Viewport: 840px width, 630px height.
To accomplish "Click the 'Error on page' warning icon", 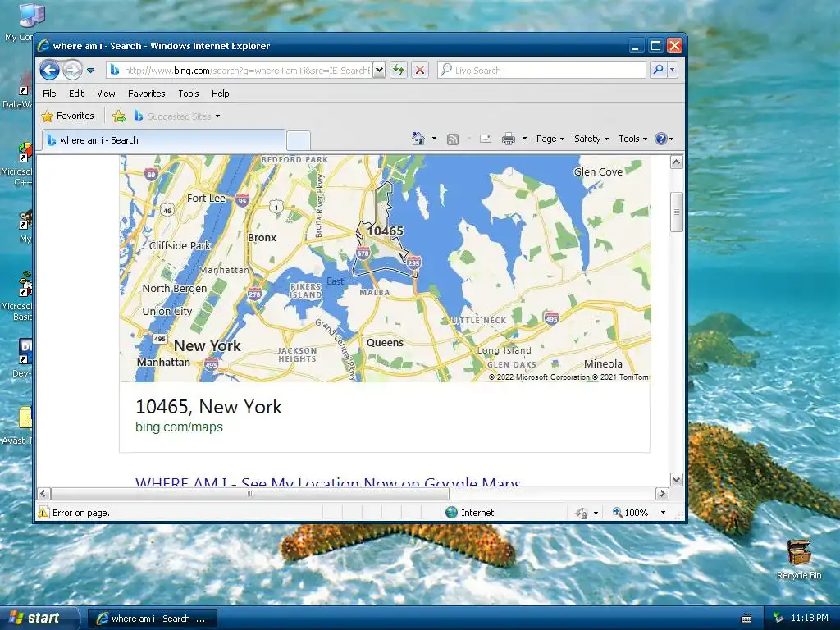I will [43, 513].
